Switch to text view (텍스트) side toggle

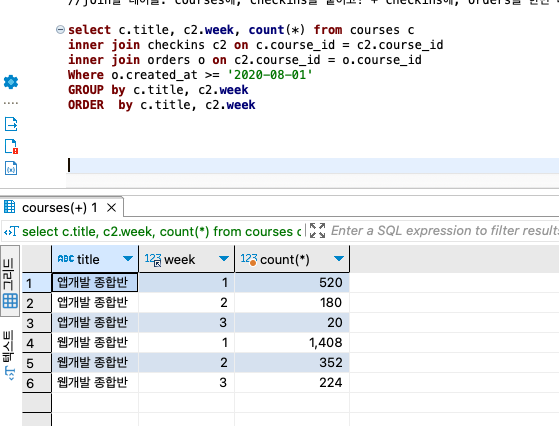(x=10, y=355)
